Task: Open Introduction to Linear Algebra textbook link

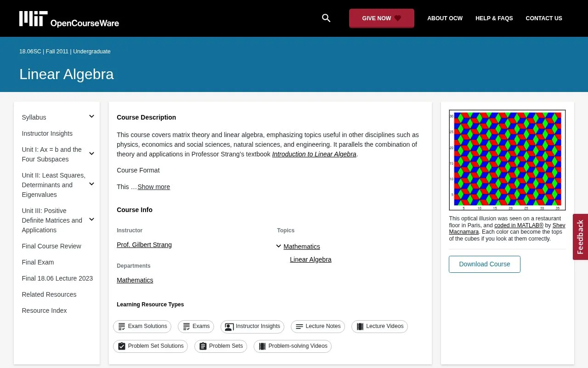Action: pyautogui.click(x=314, y=154)
